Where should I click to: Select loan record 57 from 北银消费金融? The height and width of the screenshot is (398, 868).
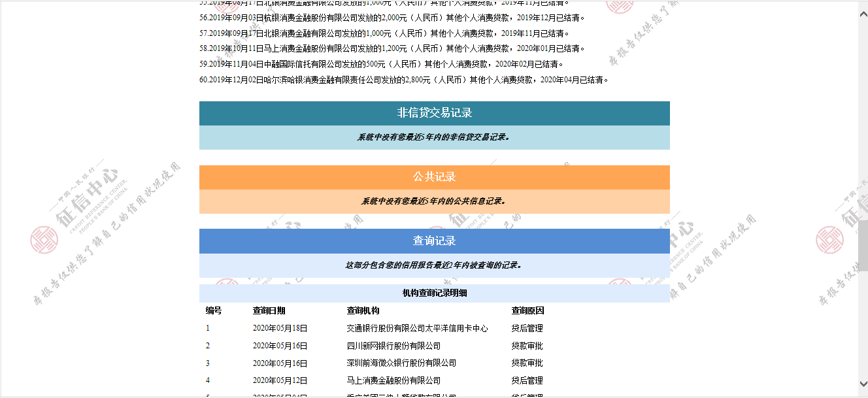(x=385, y=33)
